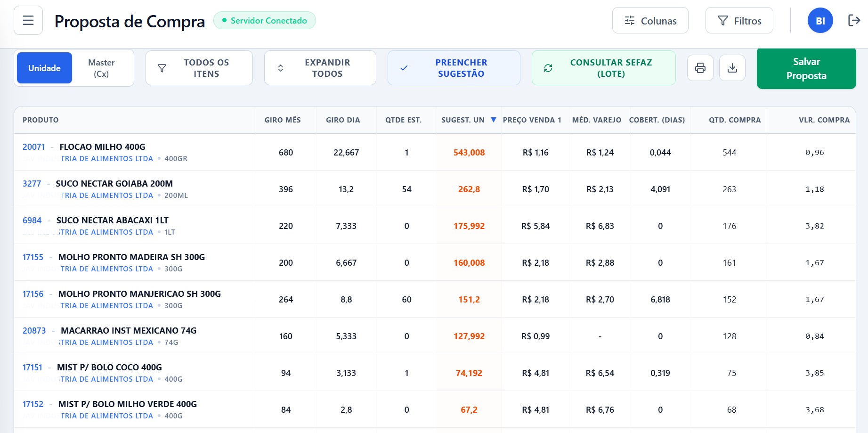Click suggestion value 262,8

tap(469, 189)
